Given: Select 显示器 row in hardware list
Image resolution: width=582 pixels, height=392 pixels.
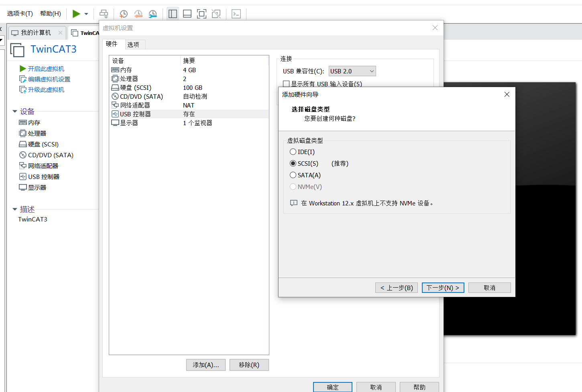Looking at the screenshot, I should (189, 123).
